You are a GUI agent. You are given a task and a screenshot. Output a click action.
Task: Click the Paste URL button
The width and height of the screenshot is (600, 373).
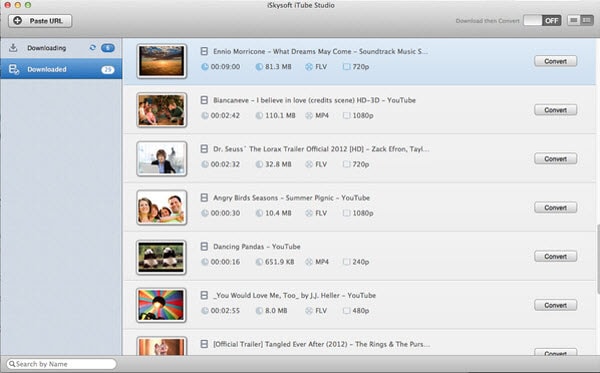[x=40, y=21]
